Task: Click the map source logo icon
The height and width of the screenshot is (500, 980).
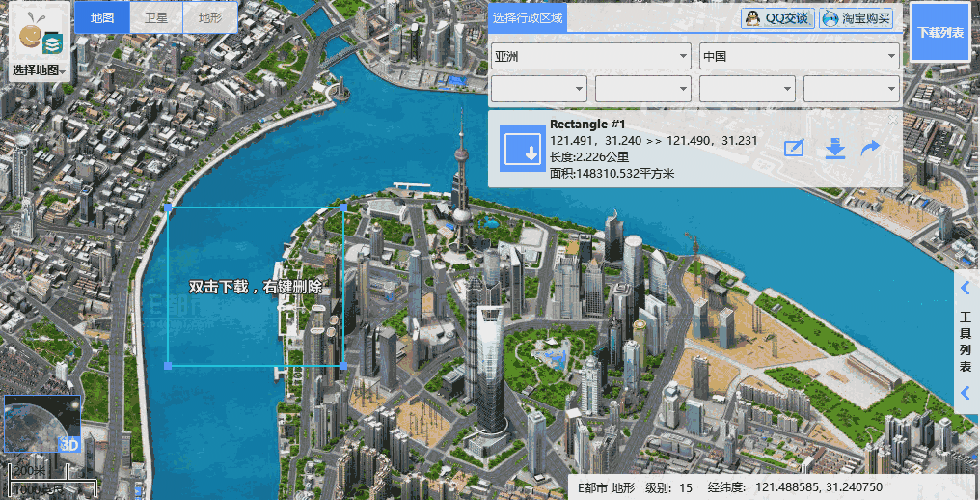Action: coord(40,35)
